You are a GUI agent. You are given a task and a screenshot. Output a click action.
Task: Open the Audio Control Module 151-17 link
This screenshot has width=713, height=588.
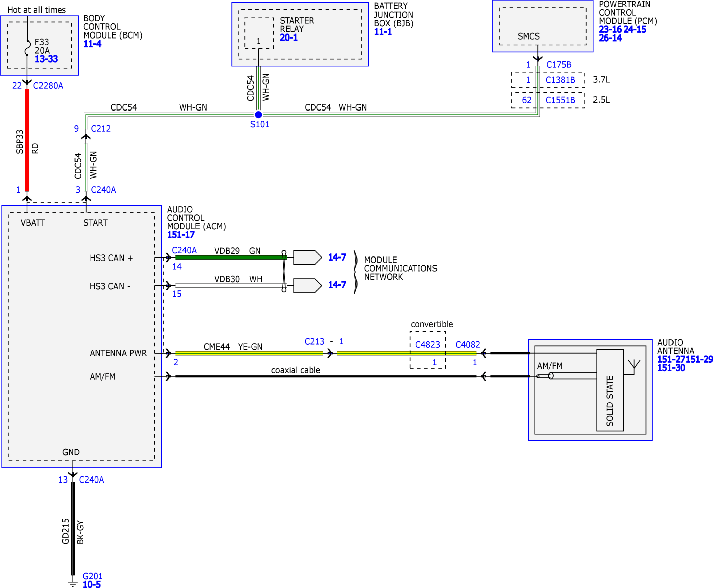181,235
